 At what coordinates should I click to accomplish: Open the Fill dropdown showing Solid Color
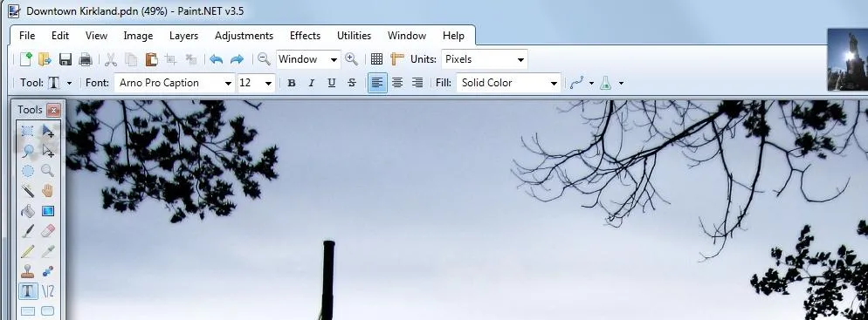[509, 83]
